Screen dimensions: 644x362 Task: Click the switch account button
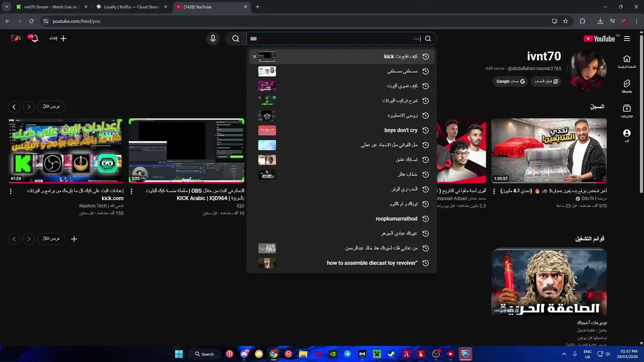click(546, 81)
